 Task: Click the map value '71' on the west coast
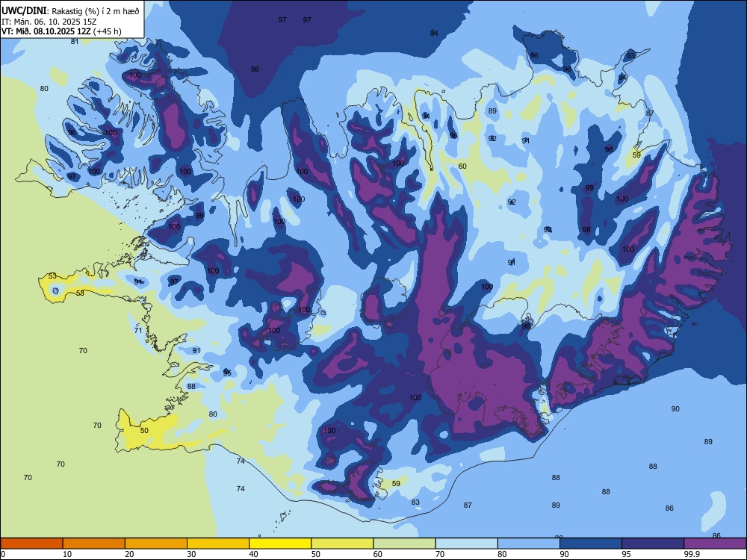coord(138,330)
